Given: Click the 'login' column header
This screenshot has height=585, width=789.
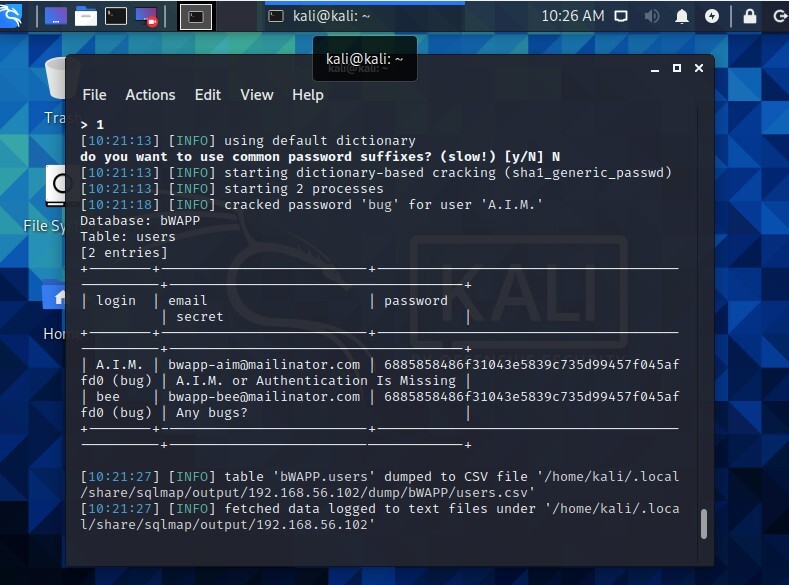Looking at the screenshot, I should pos(116,301).
